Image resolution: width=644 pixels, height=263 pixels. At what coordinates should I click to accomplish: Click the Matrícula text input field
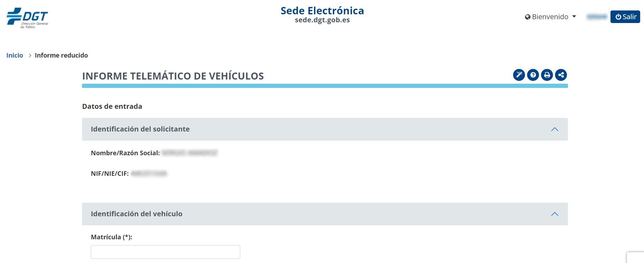pos(165,252)
